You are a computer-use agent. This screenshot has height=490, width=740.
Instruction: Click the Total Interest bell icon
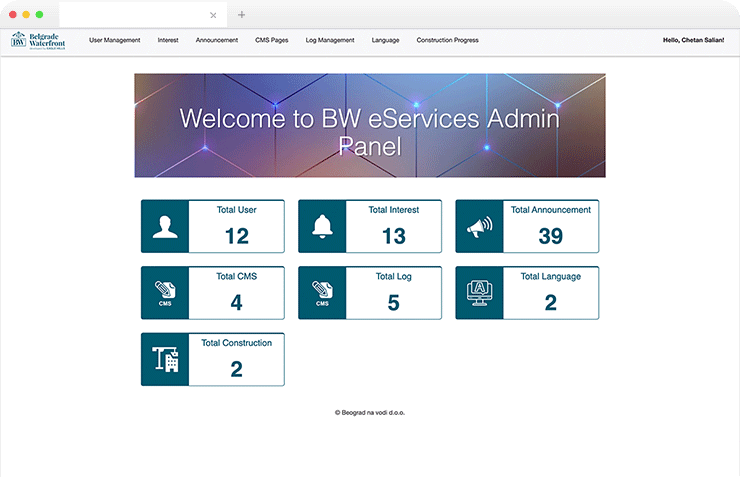322,227
